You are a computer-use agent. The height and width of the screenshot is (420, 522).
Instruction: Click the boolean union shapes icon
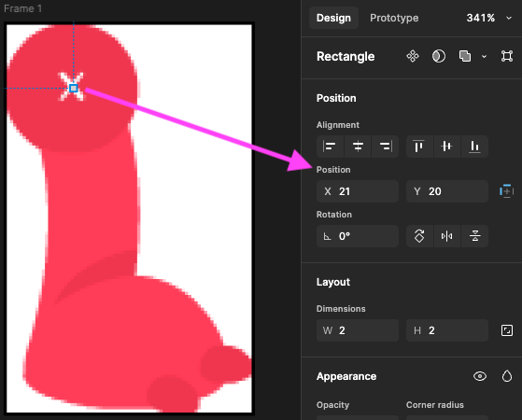pos(465,56)
